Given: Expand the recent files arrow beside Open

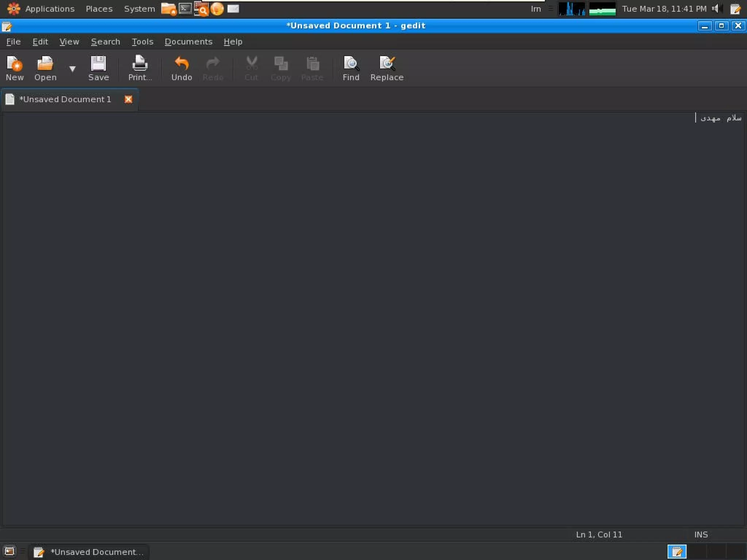Looking at the screenshot, I should pos(72,69).
